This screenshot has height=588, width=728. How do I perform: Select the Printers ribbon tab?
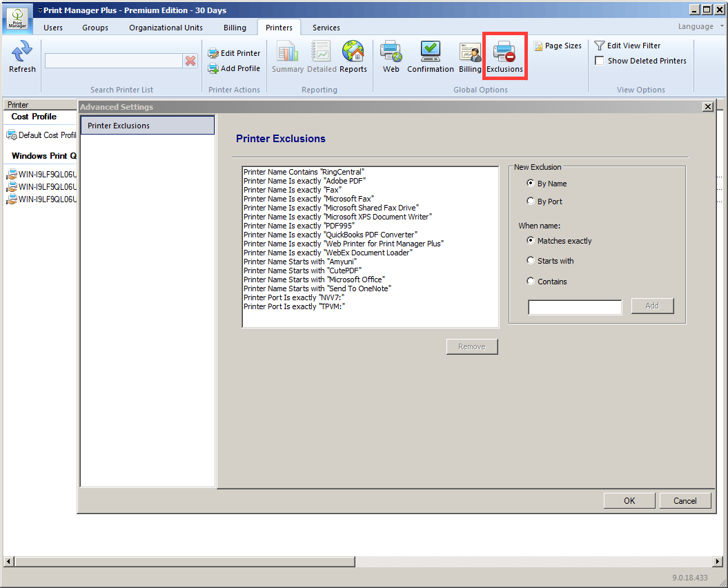tap(279, 28)
